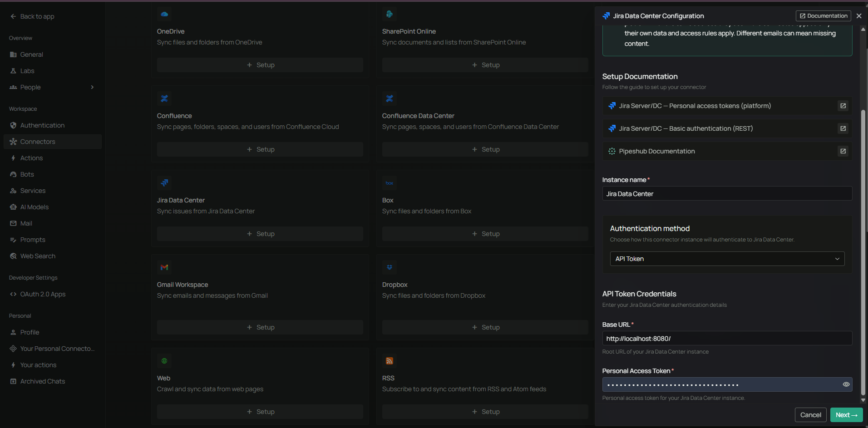Click the AI Models icon

pyautogui.click(x=13, y=207)
